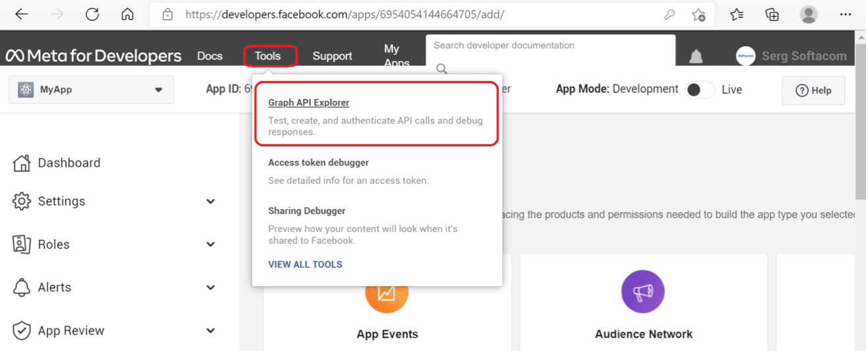The image size is (868, 352).
Task: Open the Favorites list icon
Action: click(737, 15)
